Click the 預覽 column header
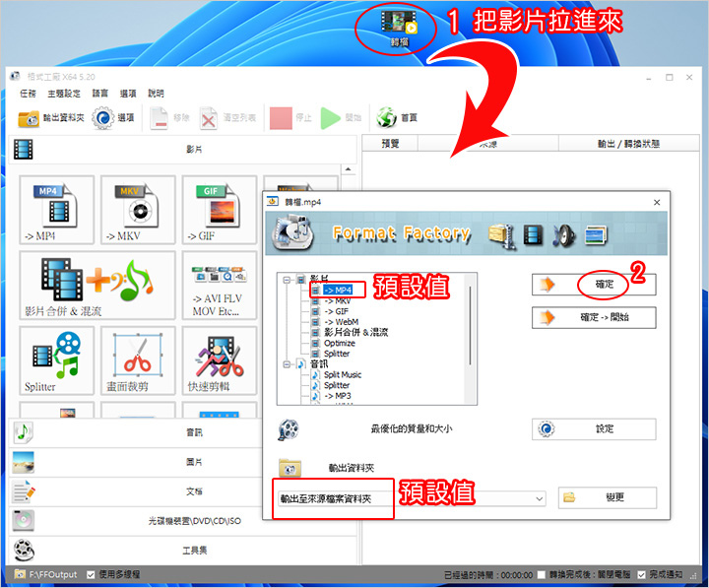Screen dimensions: 709x588 click(390, 144)
